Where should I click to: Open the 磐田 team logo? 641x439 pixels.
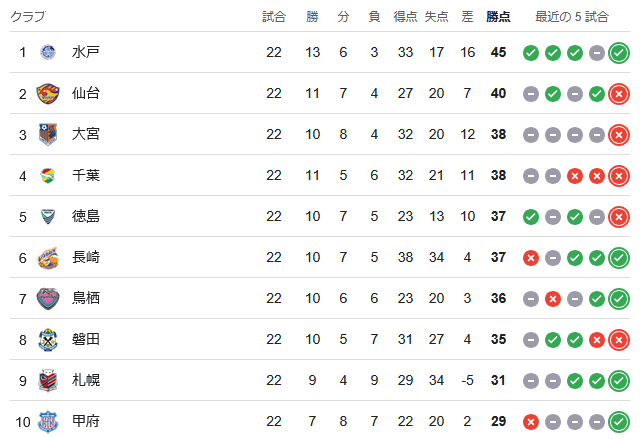48,339
